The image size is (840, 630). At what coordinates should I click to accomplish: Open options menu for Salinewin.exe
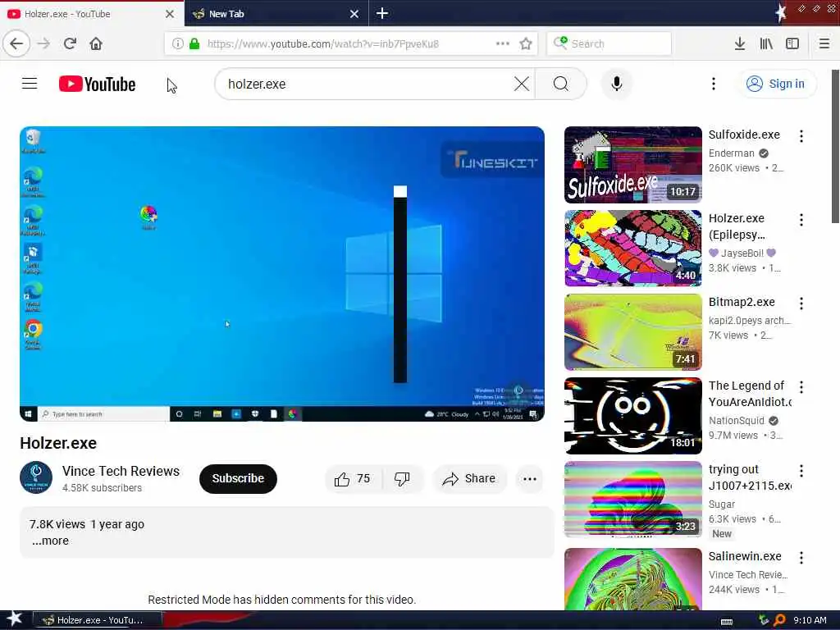coord(801,558)
